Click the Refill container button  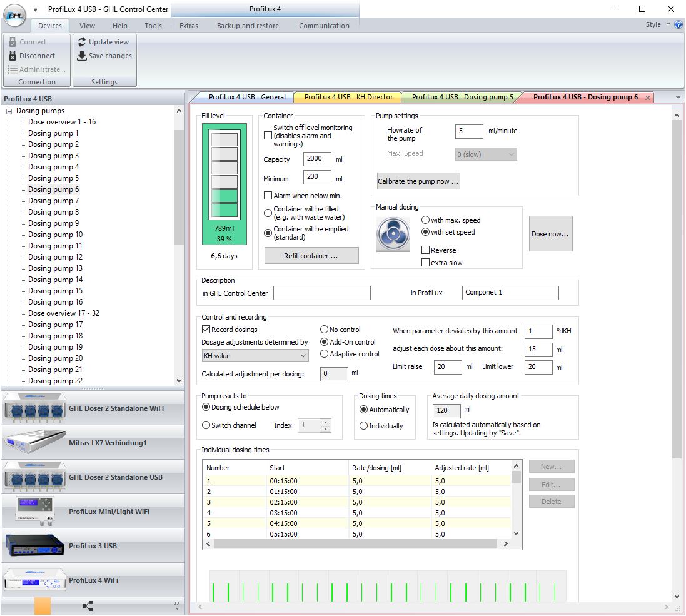coord(311,256)
